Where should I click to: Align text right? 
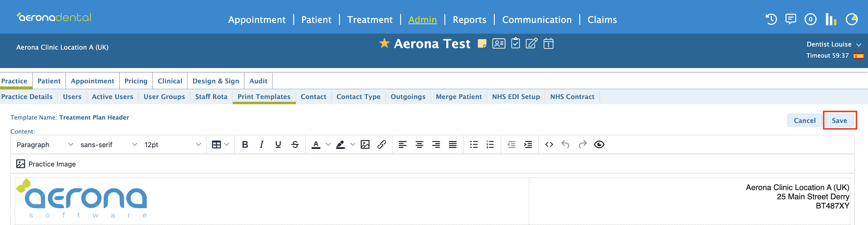[x=436, y=145]
